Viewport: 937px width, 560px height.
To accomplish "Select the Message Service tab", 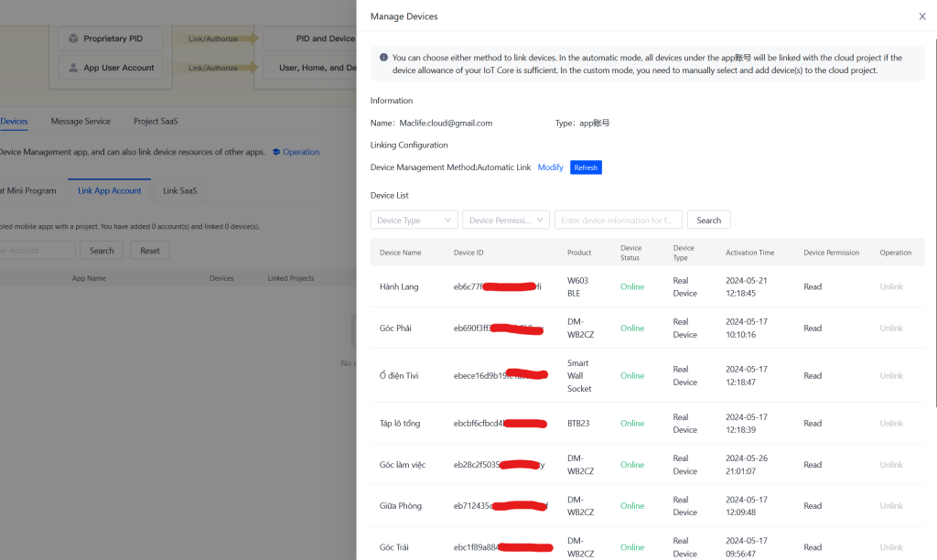I will point(81,121).
